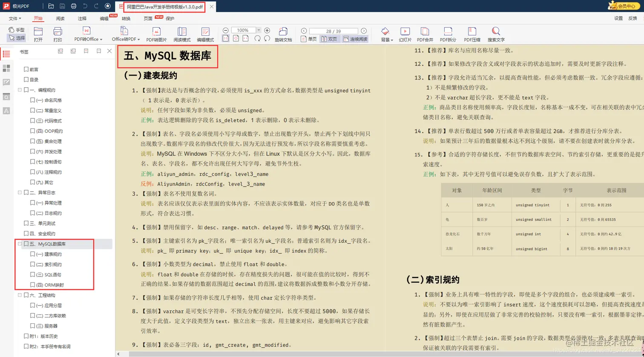The image size is (644, 357).
Task: Click the printer icon in title bar
Action: tap(74, 6)
